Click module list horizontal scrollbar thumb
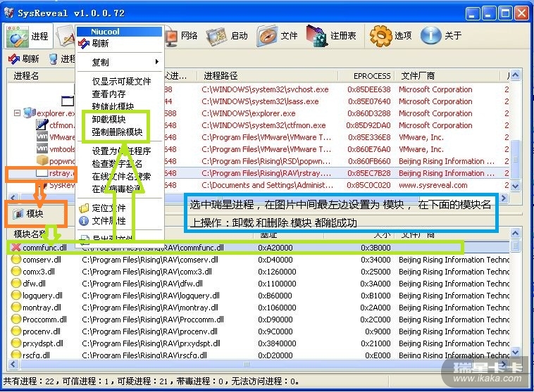Screen dimensions: 534x392 pyautogui.click(x=247, y=364)
